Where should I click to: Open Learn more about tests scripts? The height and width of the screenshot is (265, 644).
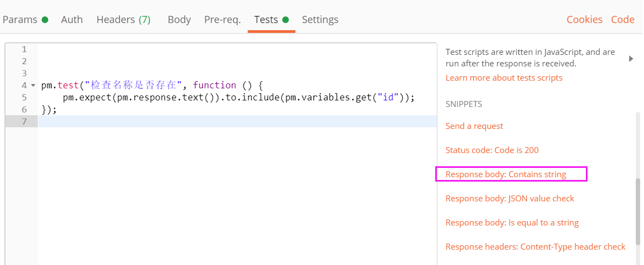pyautogui.click(x=504, y=78)
